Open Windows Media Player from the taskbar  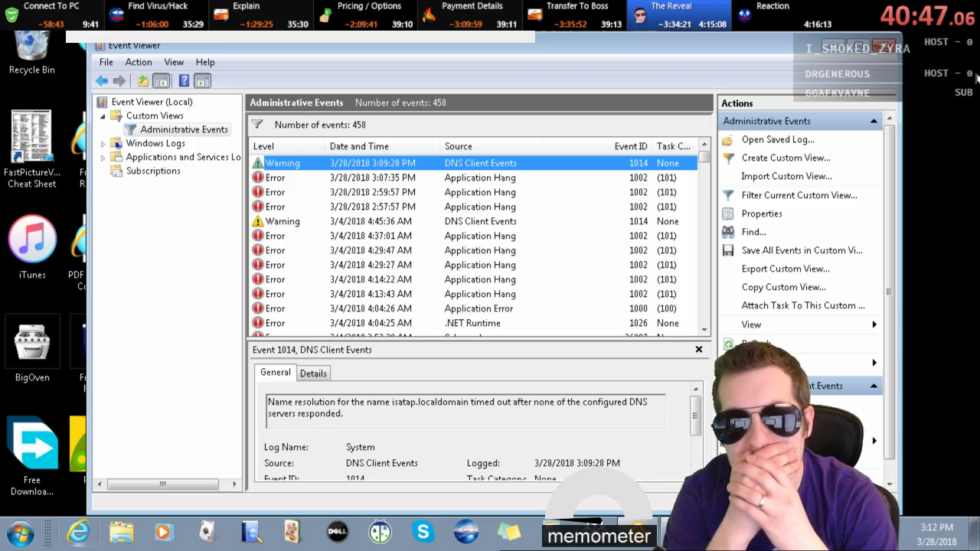click(x=163, y=532)
